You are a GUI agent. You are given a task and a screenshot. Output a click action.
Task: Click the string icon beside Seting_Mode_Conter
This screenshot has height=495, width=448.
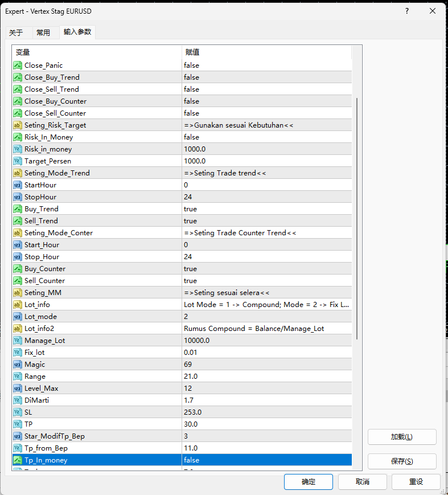pos(18,233)
